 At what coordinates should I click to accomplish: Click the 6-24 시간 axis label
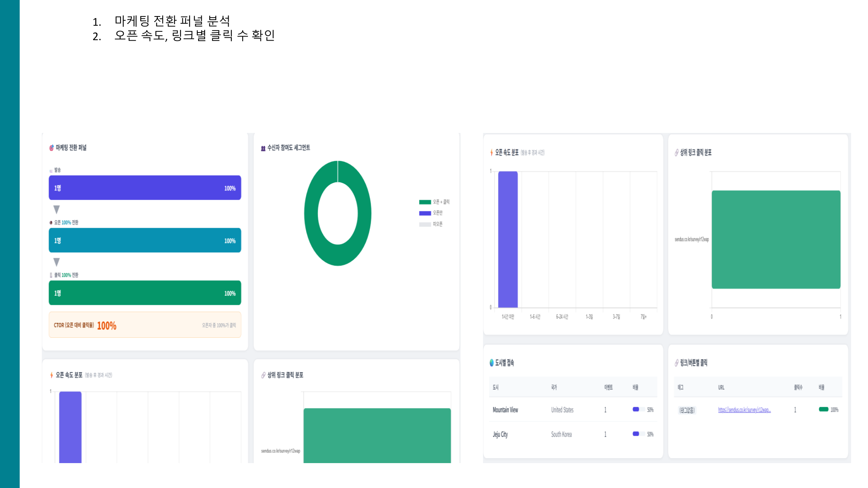(x=562, y=317)
